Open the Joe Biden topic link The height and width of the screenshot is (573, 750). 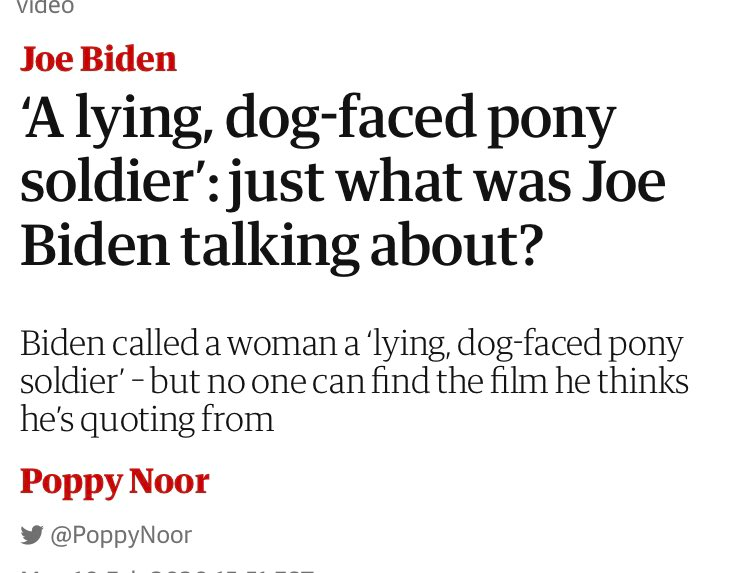click(98, 59)
